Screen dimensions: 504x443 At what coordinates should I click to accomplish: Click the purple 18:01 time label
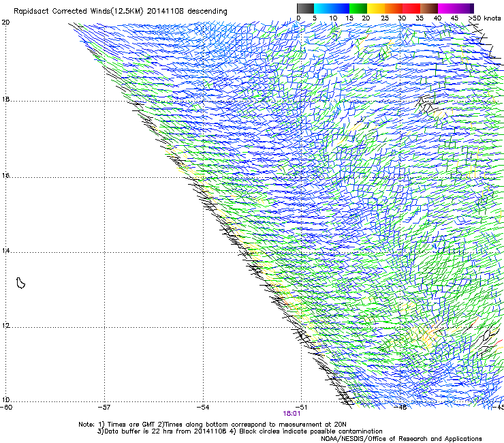[x=292, y=414]
